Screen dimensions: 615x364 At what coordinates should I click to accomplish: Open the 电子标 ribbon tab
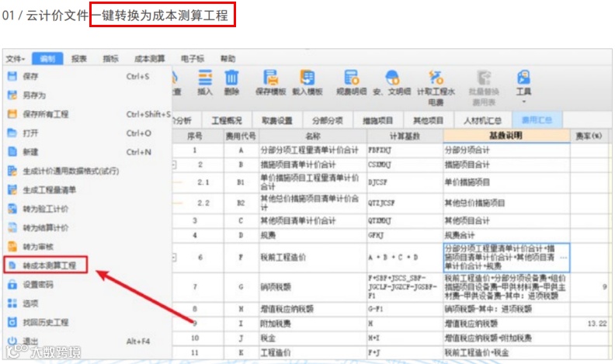(193, 59)
